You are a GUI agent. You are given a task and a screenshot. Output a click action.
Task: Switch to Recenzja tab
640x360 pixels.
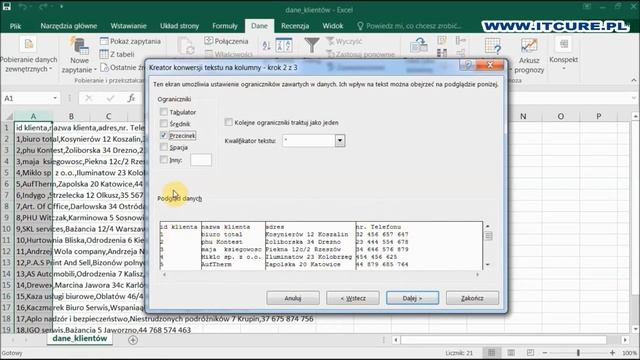tap(295, 26)
